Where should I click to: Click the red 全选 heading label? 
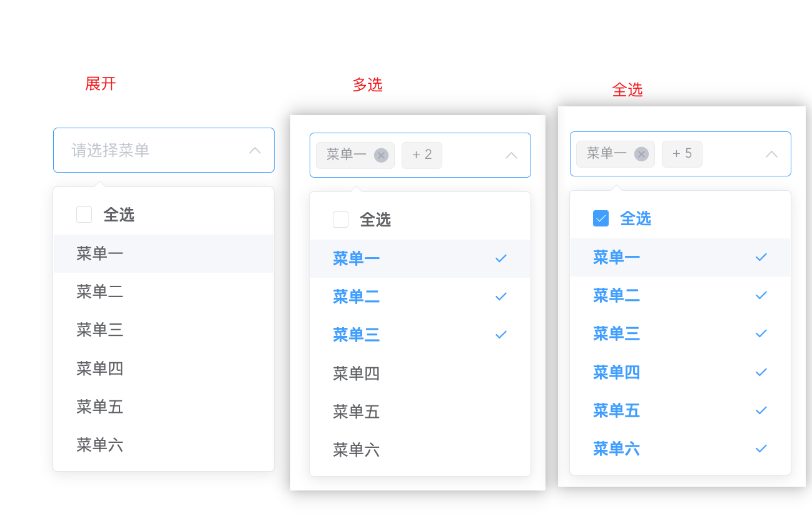coord(627,90)
